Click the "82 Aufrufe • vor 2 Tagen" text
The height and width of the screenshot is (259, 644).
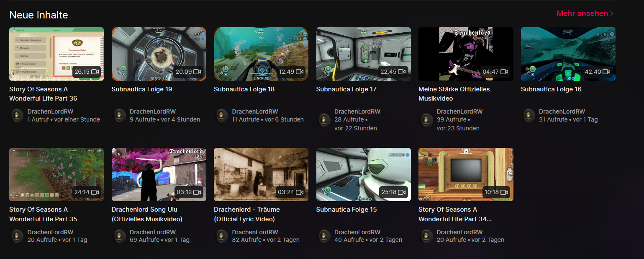266,240
